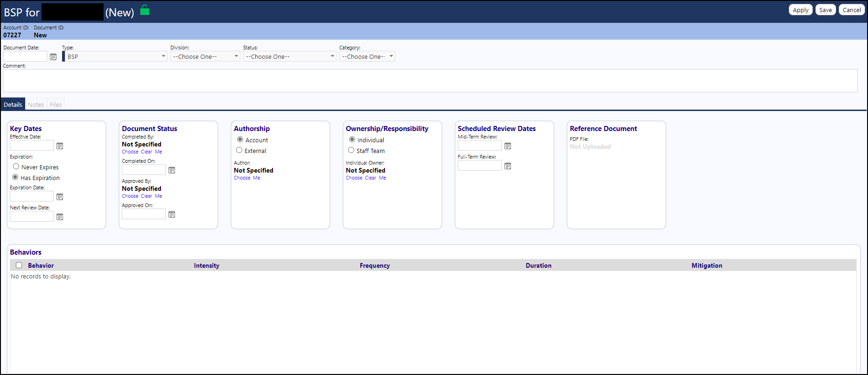Click the Next Review Date input field
Image resolution: width=868 pixels, height=375 pixels.
point(32,216)
